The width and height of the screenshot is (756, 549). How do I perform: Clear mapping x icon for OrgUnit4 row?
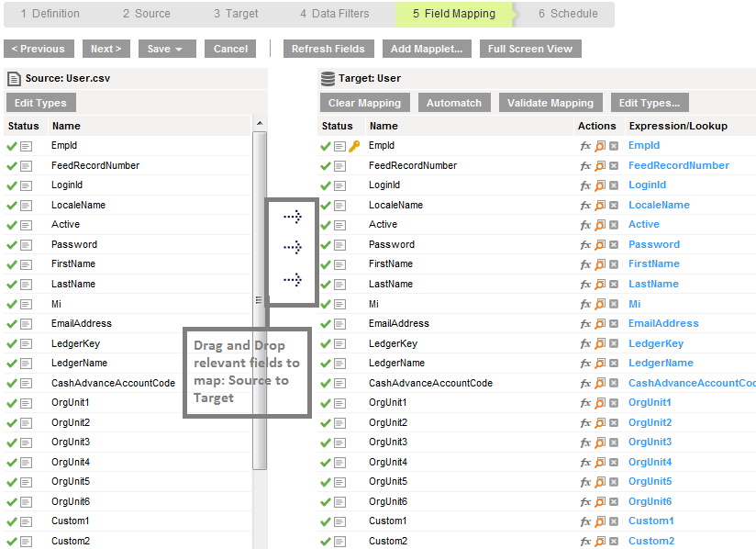(x=614, y=462)
